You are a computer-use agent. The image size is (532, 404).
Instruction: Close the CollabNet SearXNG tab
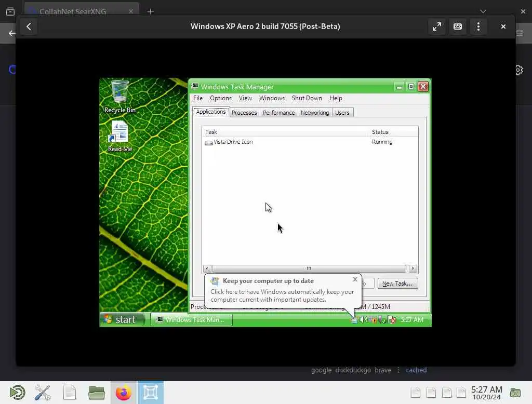click(131, 11)
